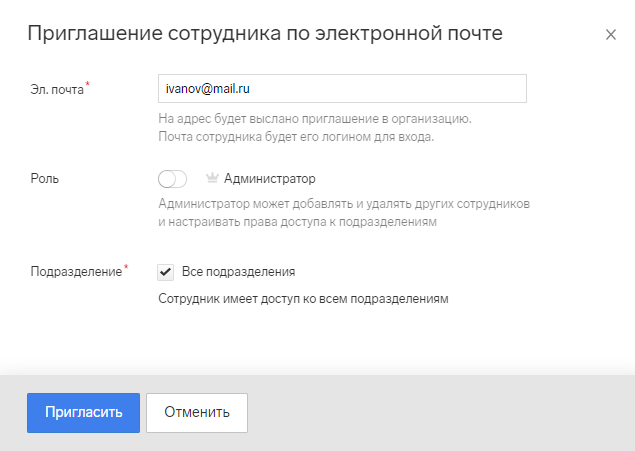
Task: Click the Роль field label
Action: (x=45, y=179)
